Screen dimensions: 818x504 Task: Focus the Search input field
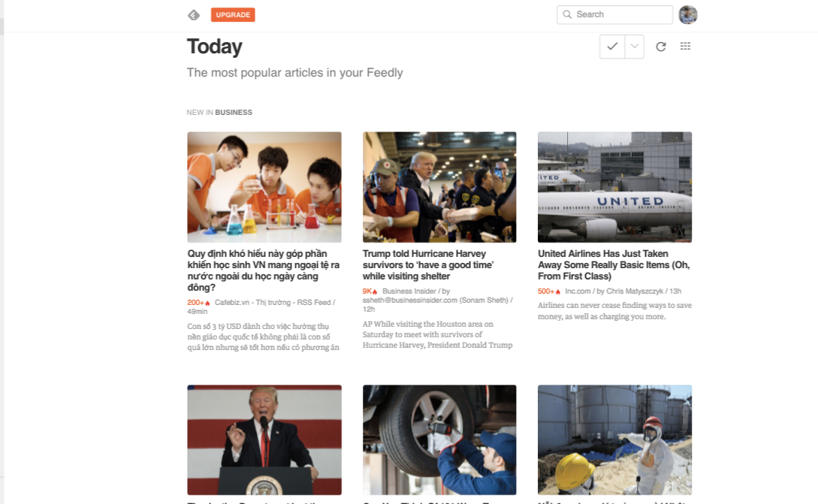coord(614,14)
